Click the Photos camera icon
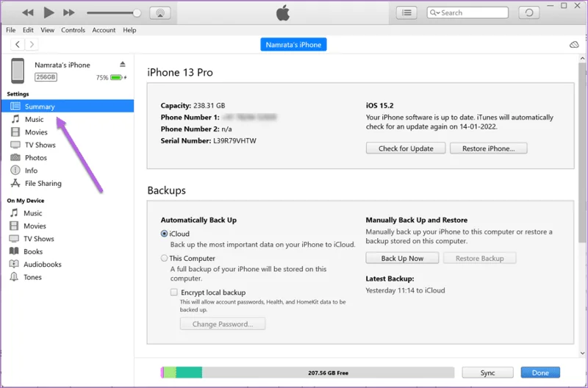This screenshot has height=388, width=588. point(15,157)
